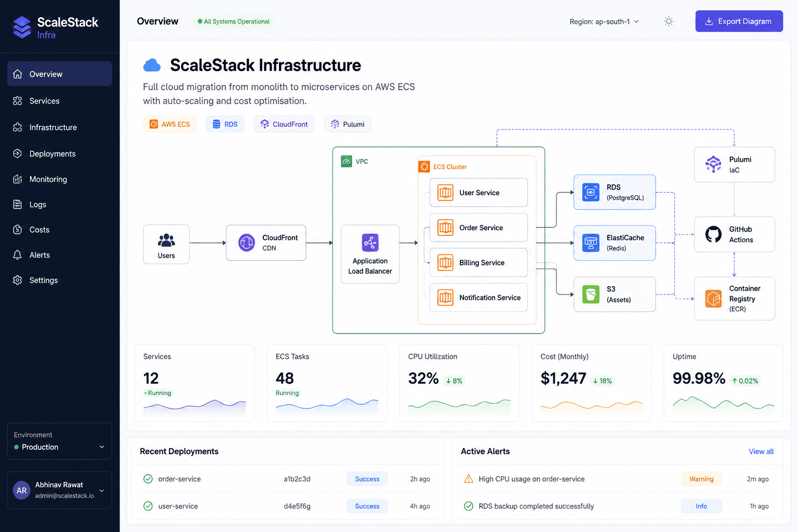Open Logs in the sidebar menu

pyautogui.click(x=60, y=205)
